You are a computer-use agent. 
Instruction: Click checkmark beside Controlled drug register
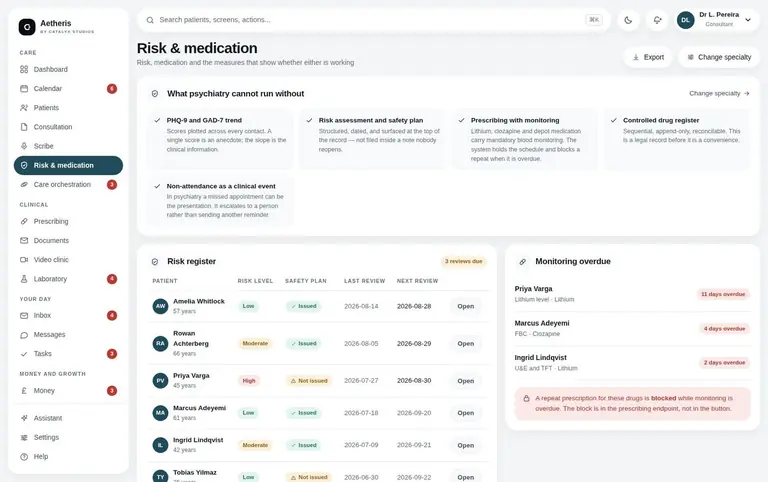614,120
